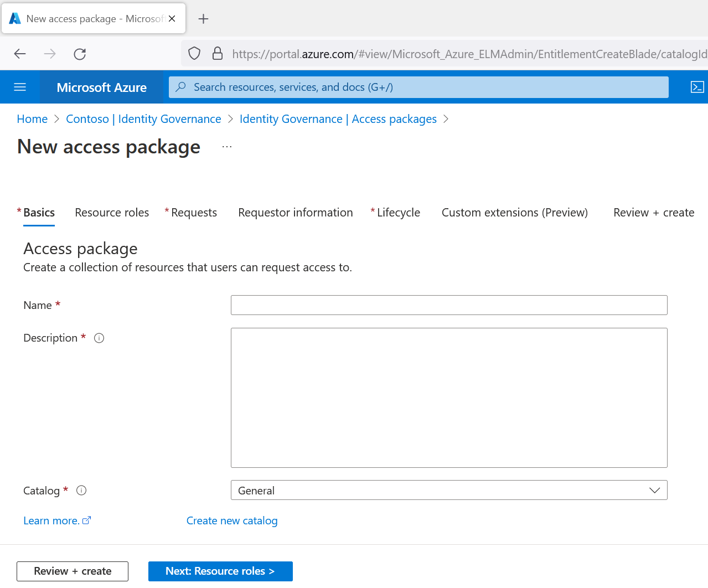Switch to the Resource roles tab
This screenshot has height=588, width=708.
(112, 213)
